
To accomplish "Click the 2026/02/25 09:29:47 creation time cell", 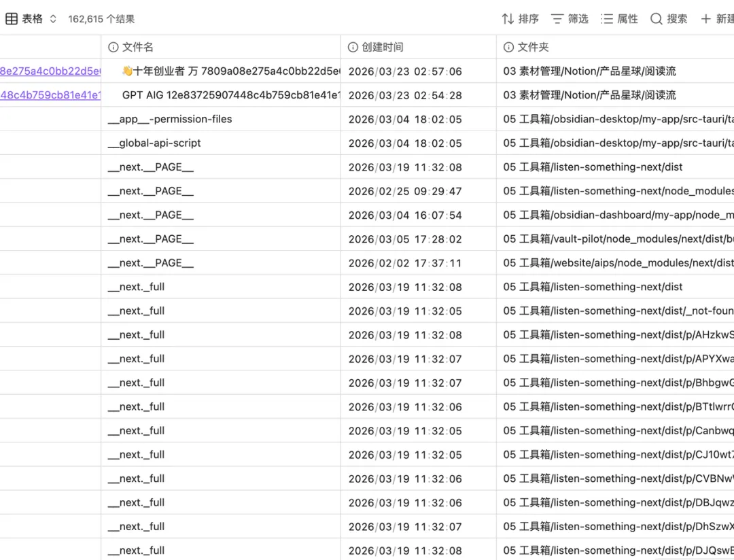I will click(405, 191).
